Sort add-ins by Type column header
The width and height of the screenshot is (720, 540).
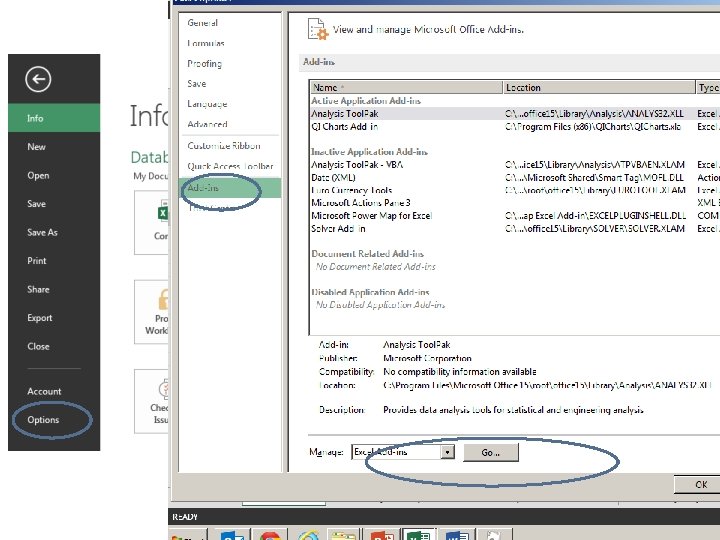pyautogui.click(x=708, y=87)
